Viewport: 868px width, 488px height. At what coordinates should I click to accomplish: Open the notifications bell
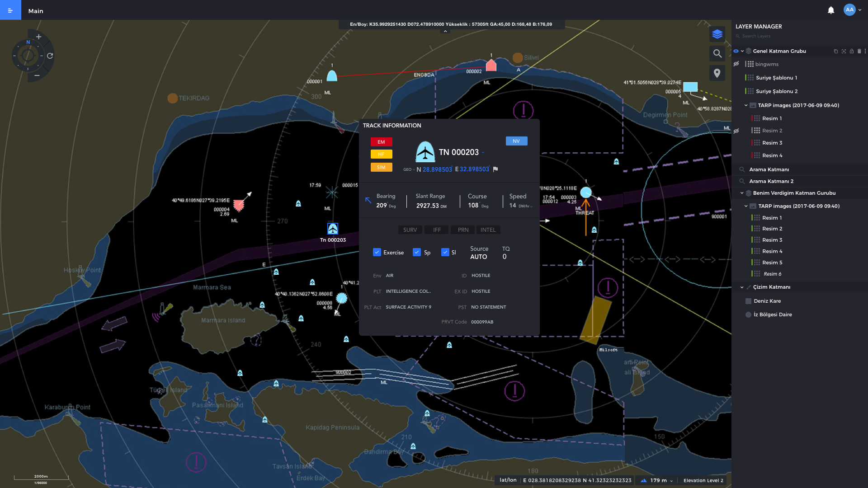(831, 10)
